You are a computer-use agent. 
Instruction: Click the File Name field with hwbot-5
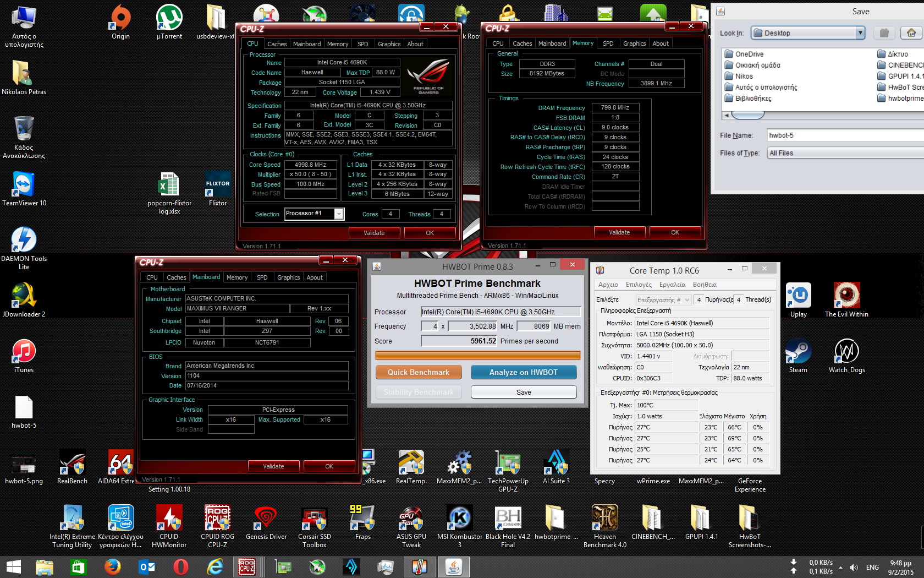coord(845,135)
